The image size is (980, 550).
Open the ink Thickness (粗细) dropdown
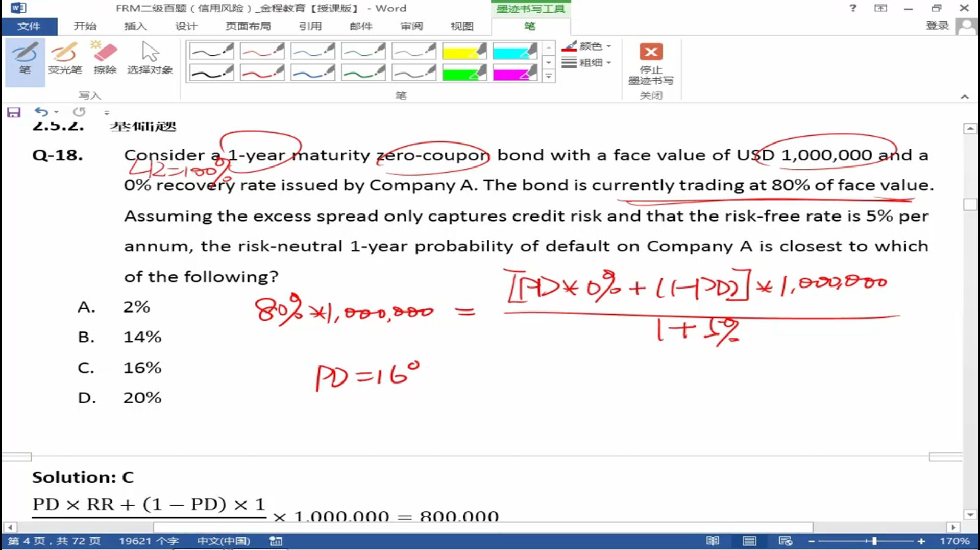click(x=586, y=63)
